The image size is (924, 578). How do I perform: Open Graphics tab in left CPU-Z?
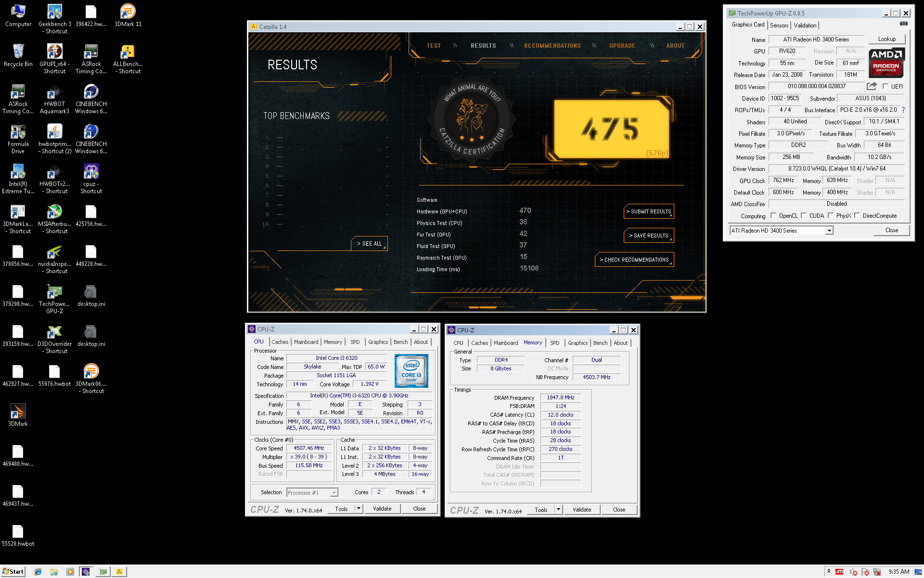[378, 342]
